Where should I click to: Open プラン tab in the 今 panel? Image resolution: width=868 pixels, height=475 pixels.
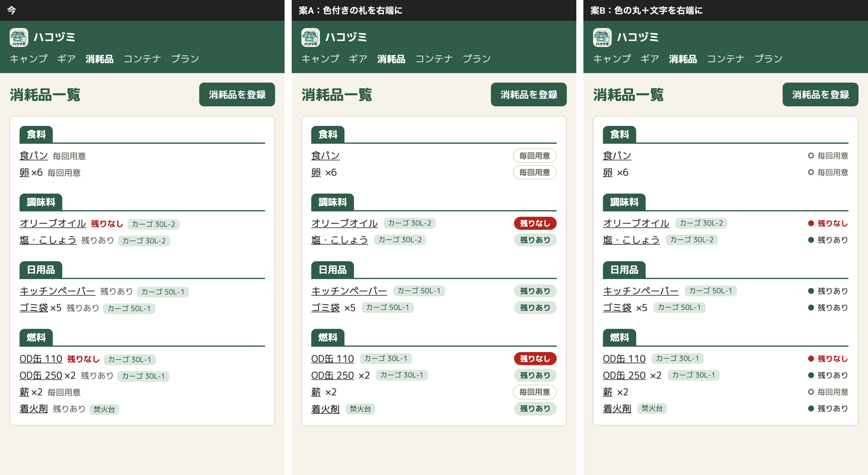click(185, 59)
